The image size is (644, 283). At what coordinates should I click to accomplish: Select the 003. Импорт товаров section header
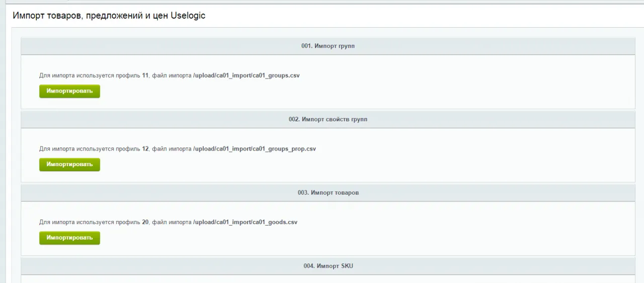click(328, 192)
